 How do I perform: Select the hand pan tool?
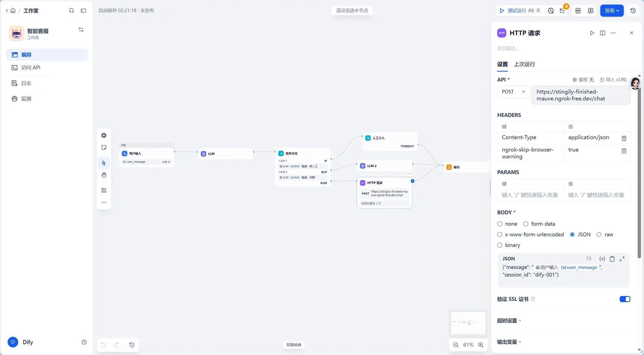coord(104,175)
